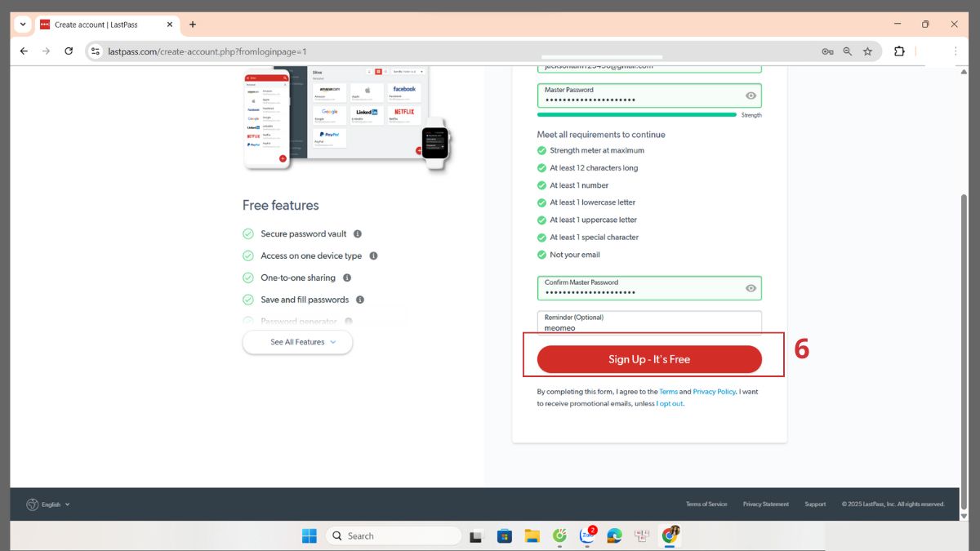
Task: Open Cốc Cốc browser from taskbar
Action: click(560, 535)
